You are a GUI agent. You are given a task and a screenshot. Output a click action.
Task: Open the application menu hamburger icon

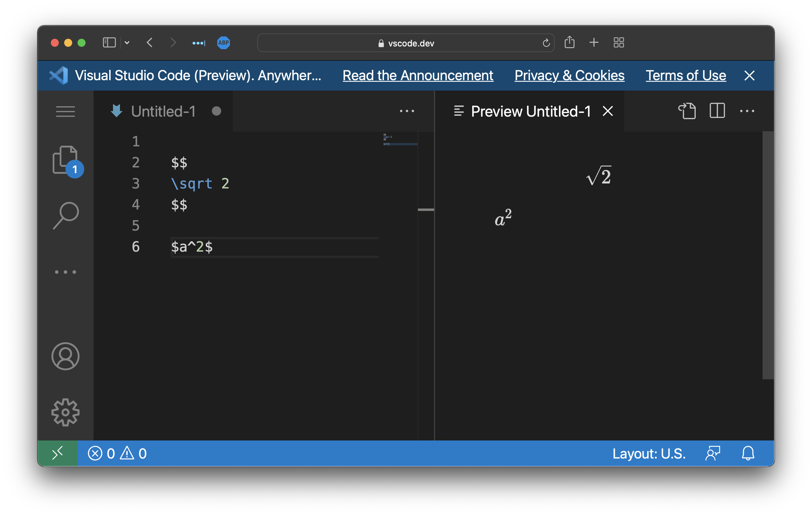click(65, 112)
